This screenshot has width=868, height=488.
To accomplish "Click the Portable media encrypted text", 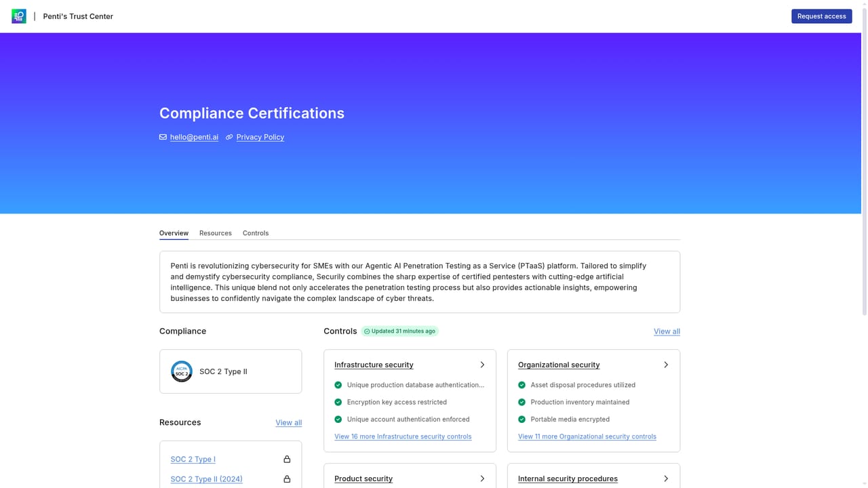I will (570, 420).
